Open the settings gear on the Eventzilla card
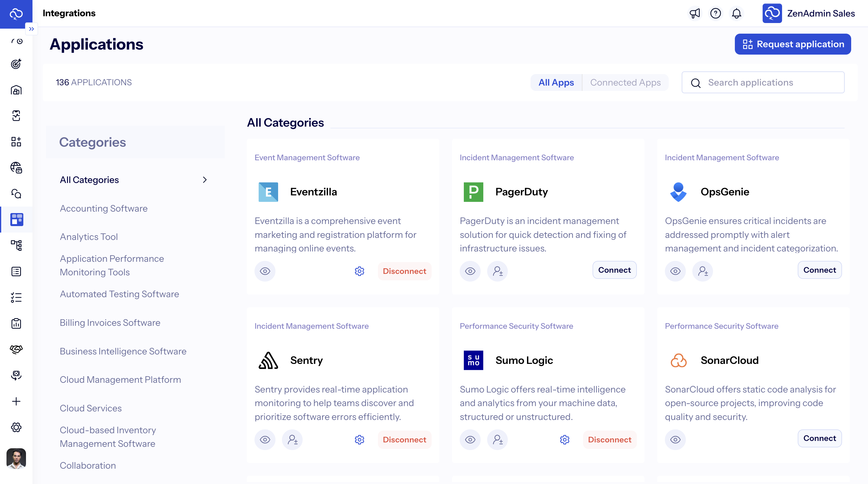The image size is (868, 484). click(x=359, y=271)
